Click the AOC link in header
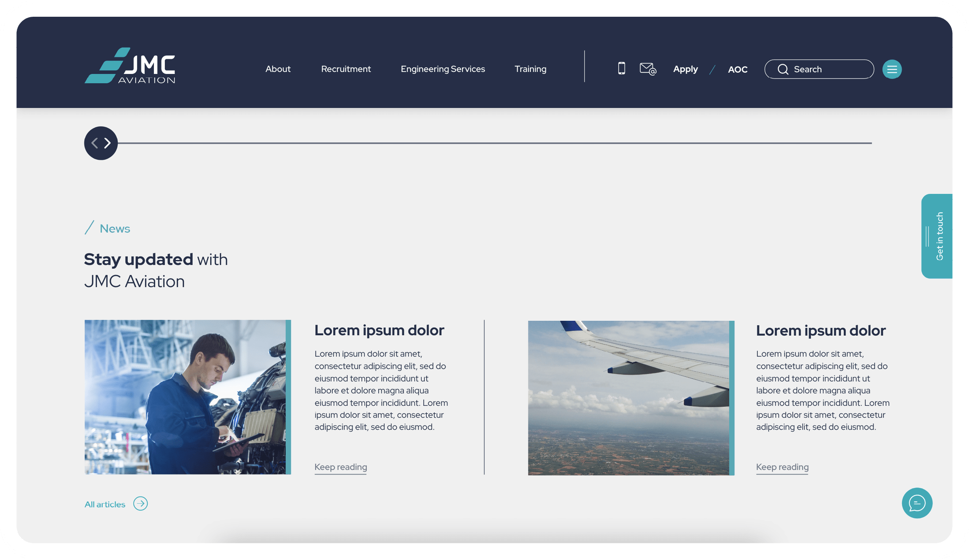This screenshot has width=969, height=560. coord(738,70)
